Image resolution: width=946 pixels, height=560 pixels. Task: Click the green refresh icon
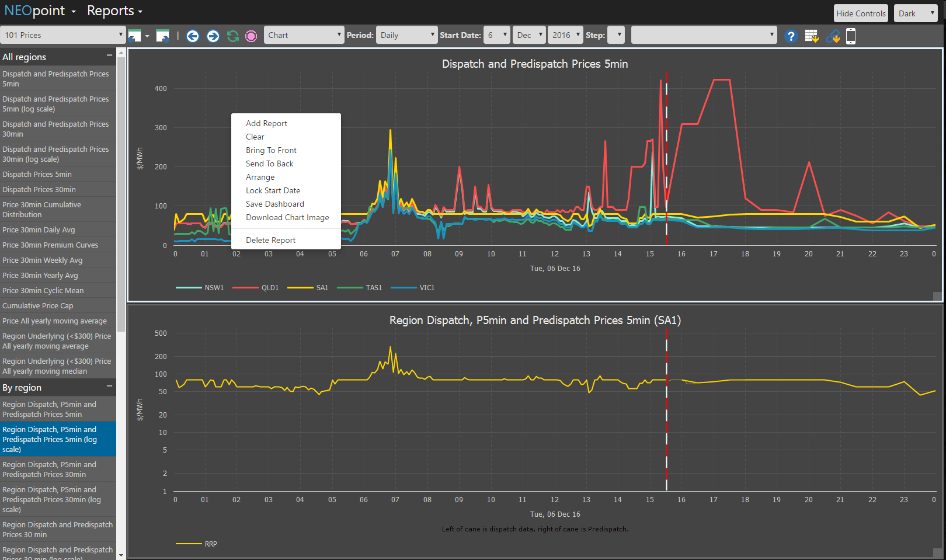233,36
